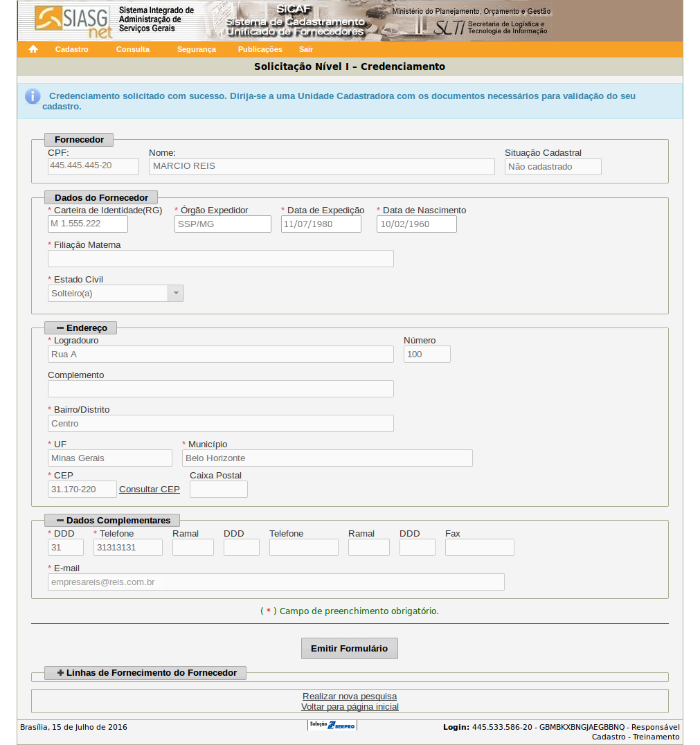700x745 pixels.
Task: Collapse the Dados Complementares section
Action: tap(113, 520)
